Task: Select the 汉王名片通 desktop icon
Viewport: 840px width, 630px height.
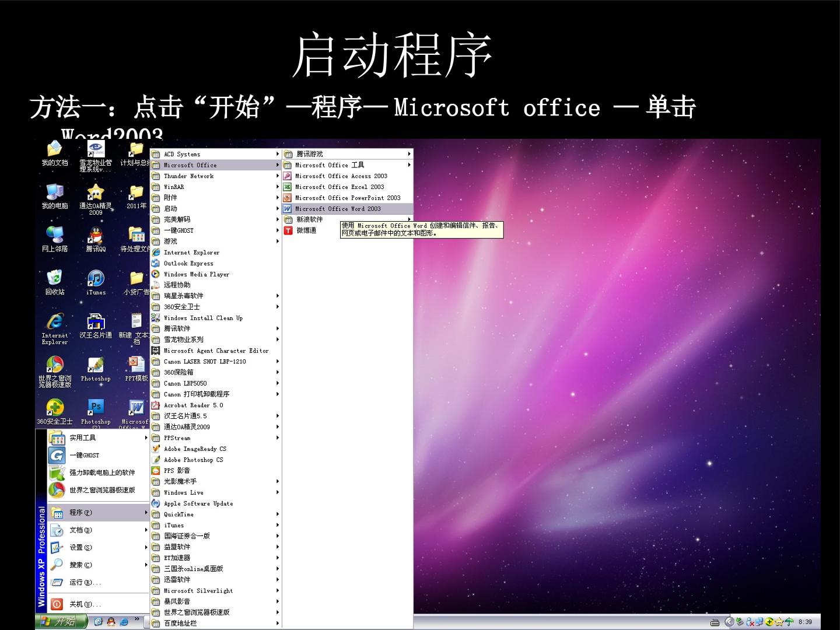Action: tap(96, 325)
